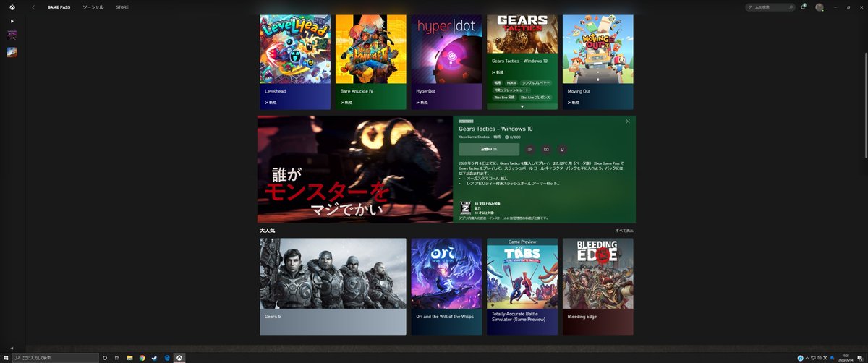The height and width of the screenshot is (363, 868).
Task: Expand the sidebar with the play arrow
Action: pyautogui.click(x=12, y=21)
